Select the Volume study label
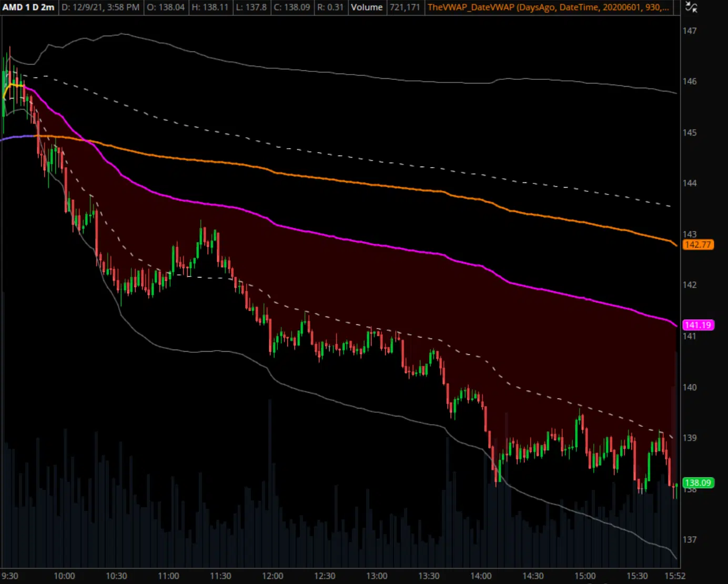728x584 pixels. coord(367,7)
